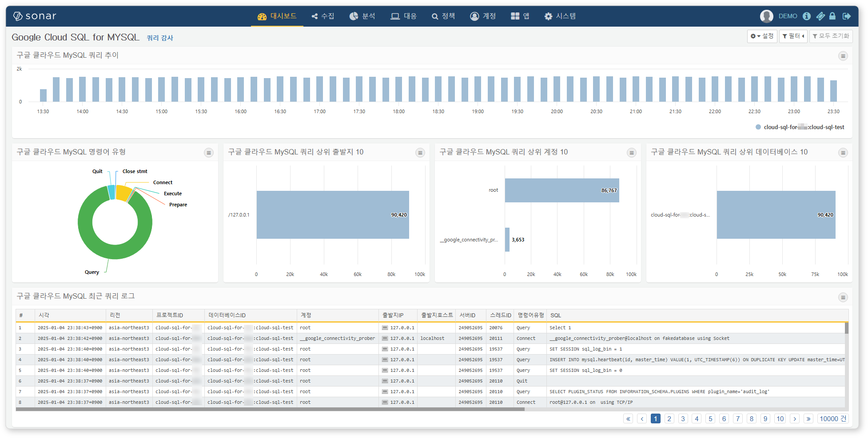The height and width of the screenshot is (438, 868).
Task: Click the IP icon in row 2
Action: [x=385, y=339]
